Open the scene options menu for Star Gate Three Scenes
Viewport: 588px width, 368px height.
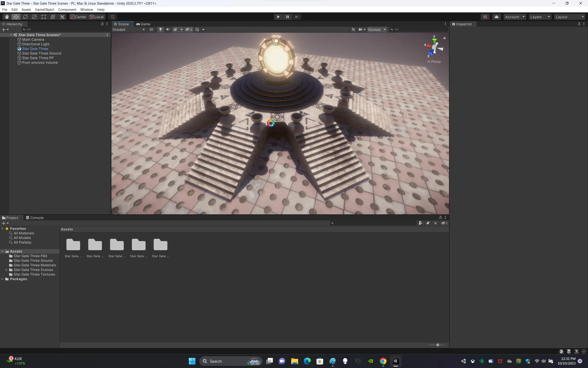coord(107,35)
